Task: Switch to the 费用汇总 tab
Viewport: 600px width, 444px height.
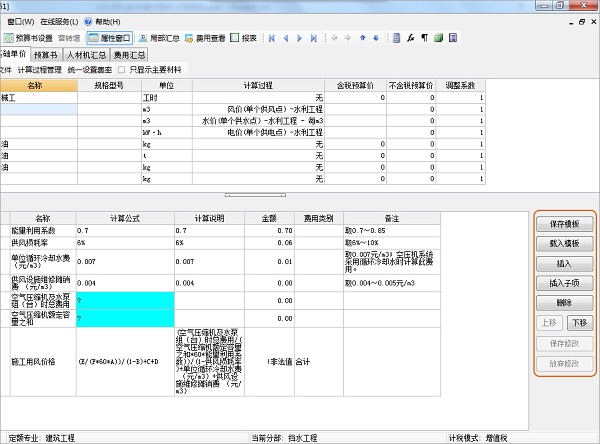Action: [x=129, y=54]
